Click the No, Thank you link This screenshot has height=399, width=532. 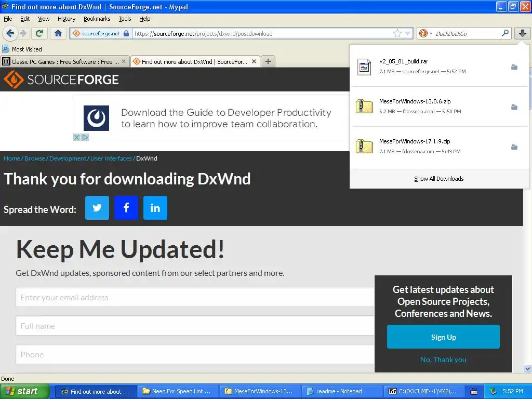pos(443,360)
